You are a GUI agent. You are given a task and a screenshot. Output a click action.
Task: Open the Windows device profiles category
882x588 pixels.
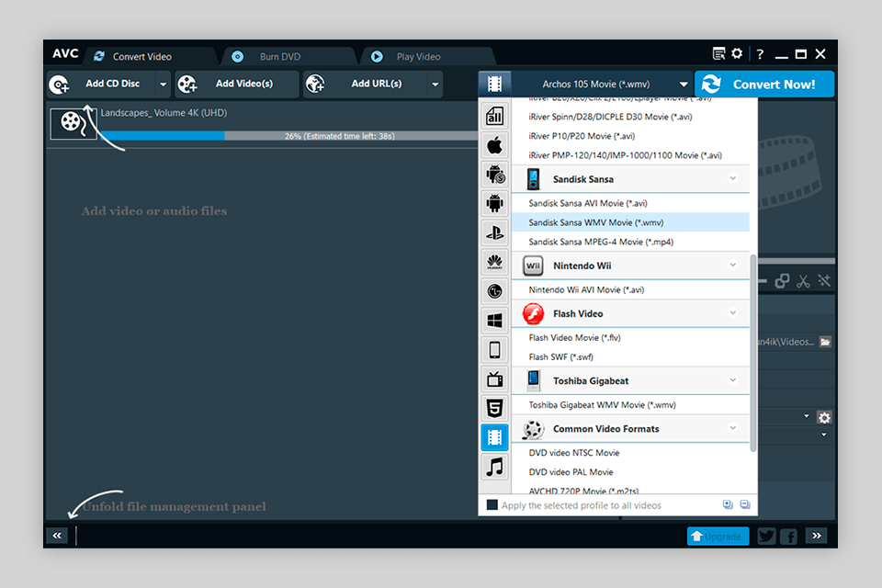(494, 320)
